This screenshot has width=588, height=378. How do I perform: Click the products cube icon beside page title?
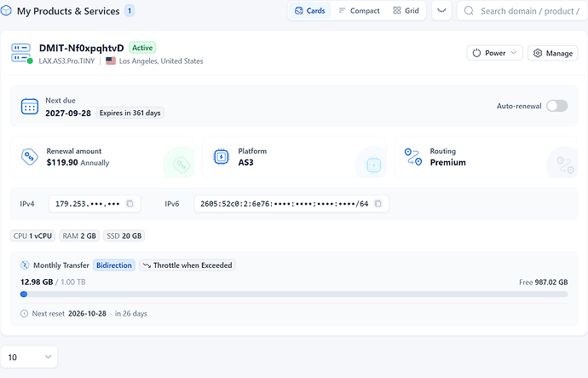tap(6, 11)
